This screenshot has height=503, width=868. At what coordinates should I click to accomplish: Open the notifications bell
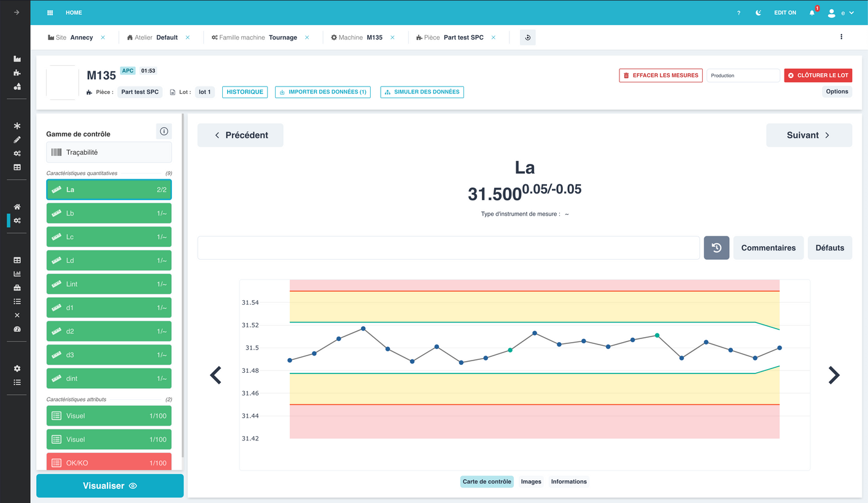click(x=812, y=13)
